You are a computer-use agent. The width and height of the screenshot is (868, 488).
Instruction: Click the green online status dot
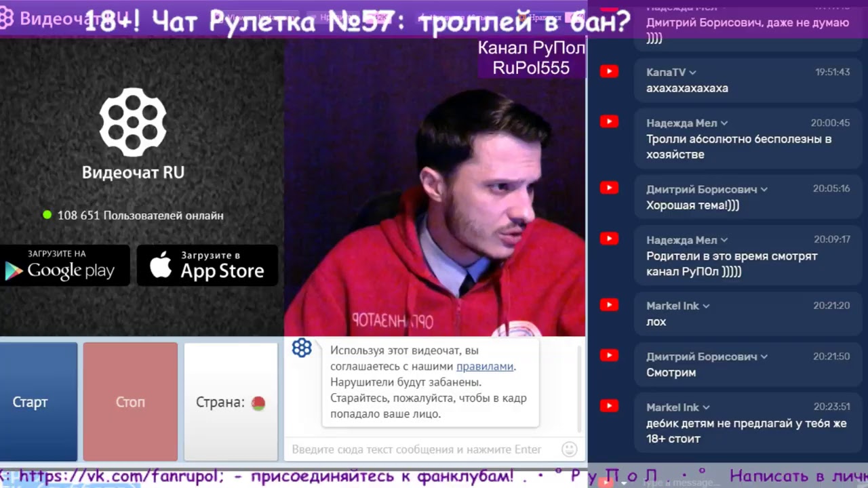click(47, 215)
